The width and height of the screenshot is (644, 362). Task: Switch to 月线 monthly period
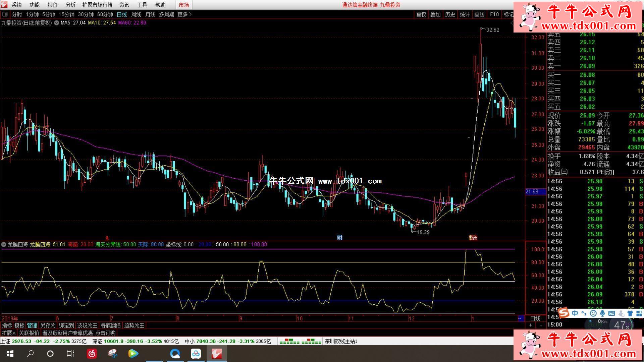pyautogui.click(x=150, y=14)
